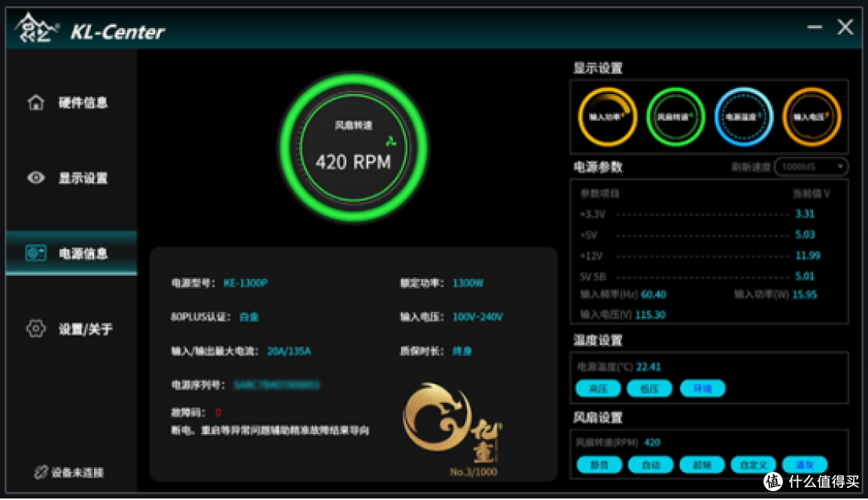
Task: Click the input voltage "100V-240V"
Action: tap(477, 317)
